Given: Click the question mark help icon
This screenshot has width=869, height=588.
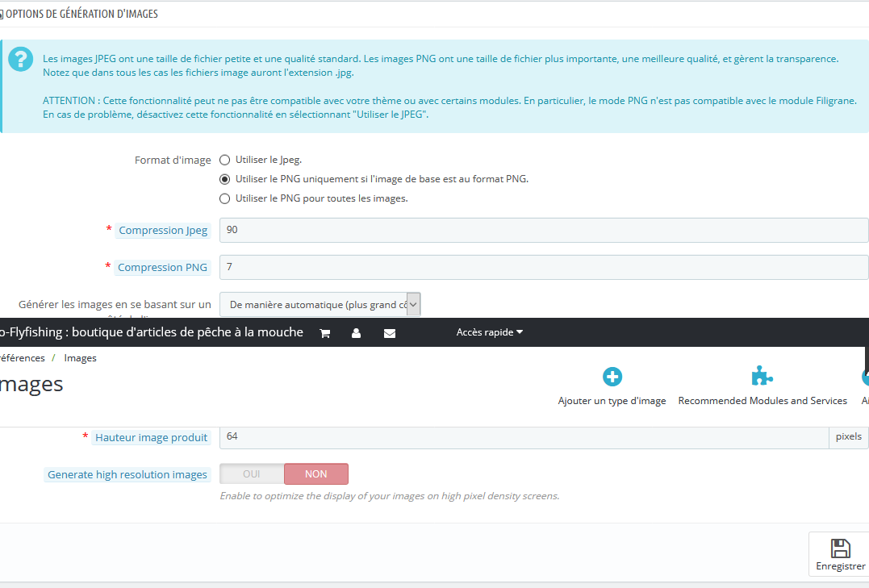Looking at the screenshot, I should pos(20,59).
